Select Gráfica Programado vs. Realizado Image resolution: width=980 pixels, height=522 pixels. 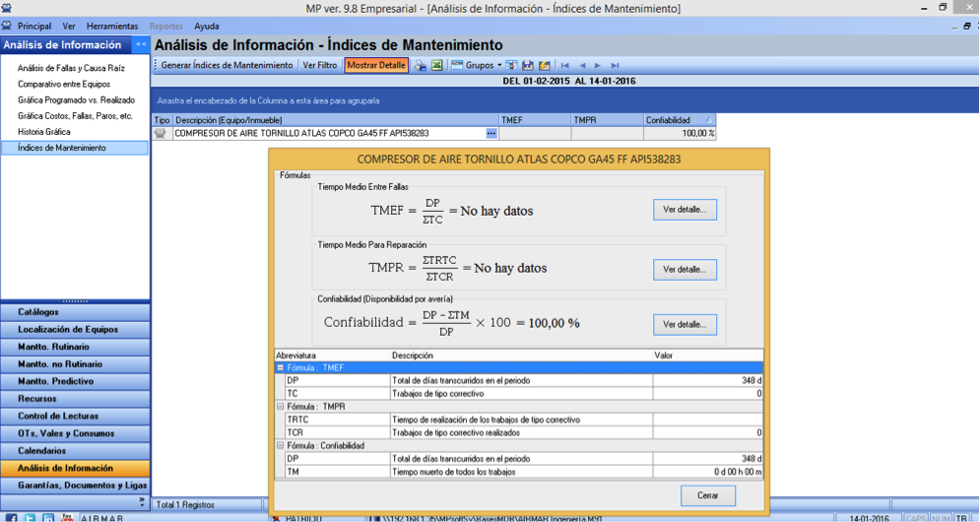tap(76, 100)
